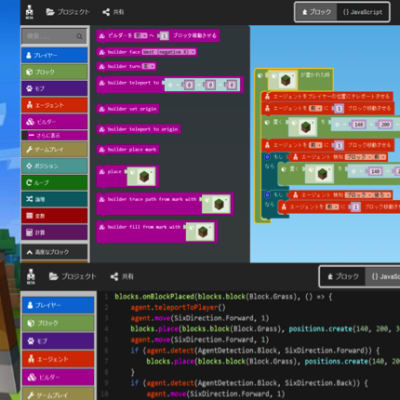Open プロジェクト in the code-view header

tap(73, 276)
